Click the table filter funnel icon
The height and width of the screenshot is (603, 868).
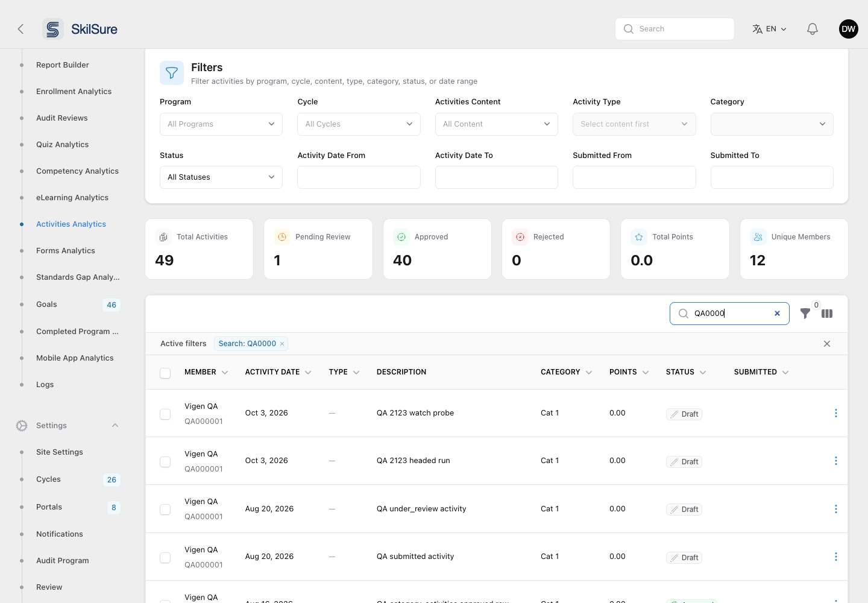click(805, 314)
